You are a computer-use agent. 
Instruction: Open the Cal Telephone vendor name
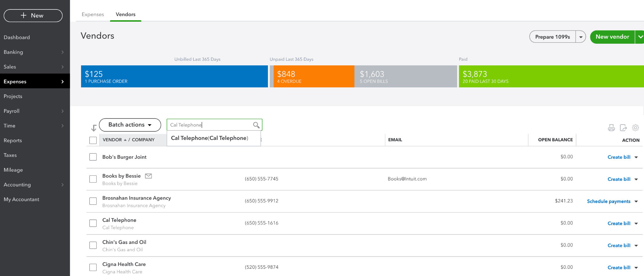pyautogui.click(x=119, y=220)
